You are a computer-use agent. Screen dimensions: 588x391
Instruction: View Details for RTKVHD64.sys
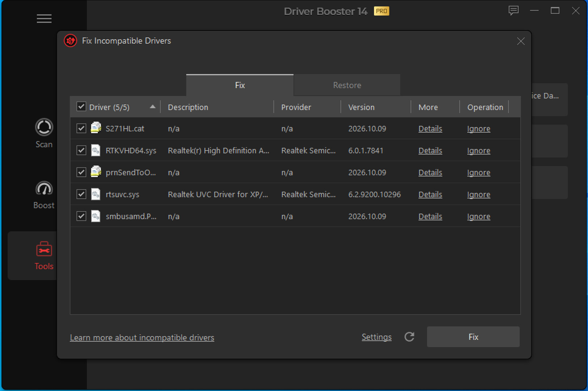tap(430, 151)
